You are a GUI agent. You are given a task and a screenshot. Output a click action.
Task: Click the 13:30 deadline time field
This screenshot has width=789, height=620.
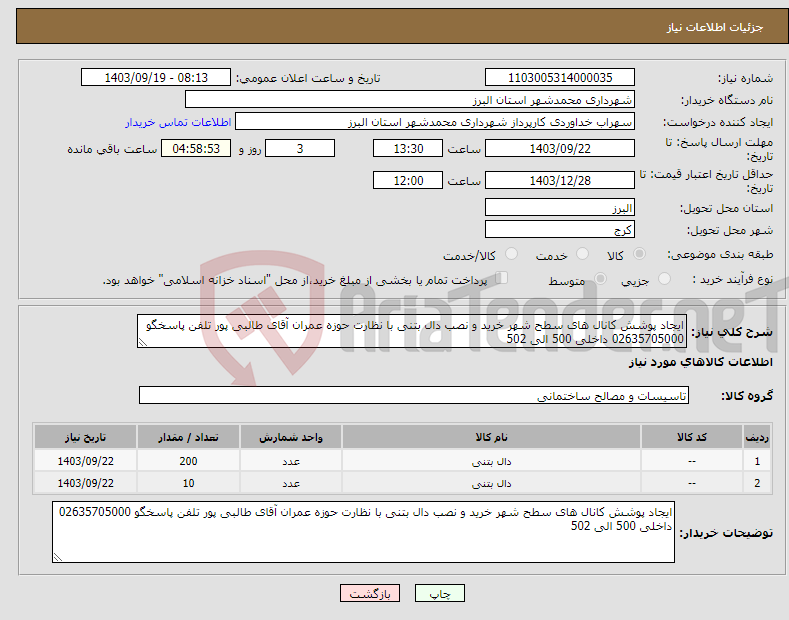(408, 148)
